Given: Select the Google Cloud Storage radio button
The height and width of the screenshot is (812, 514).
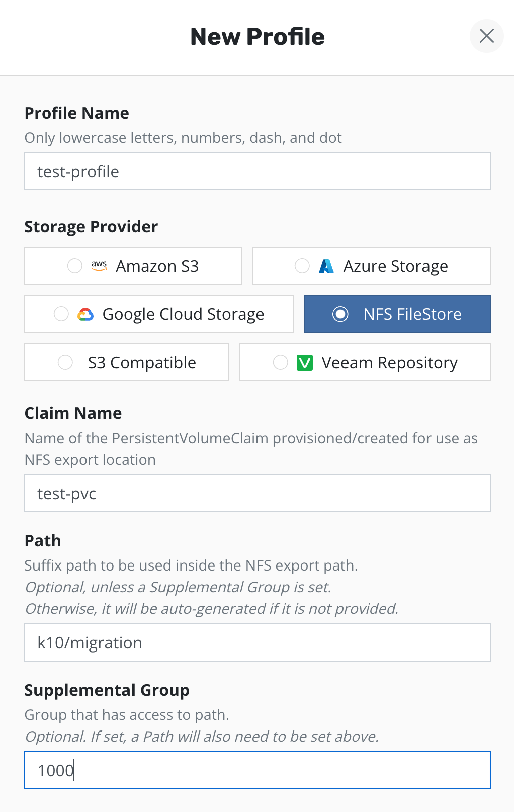Looking at the screenshot, I should click(x=61, y=314).
